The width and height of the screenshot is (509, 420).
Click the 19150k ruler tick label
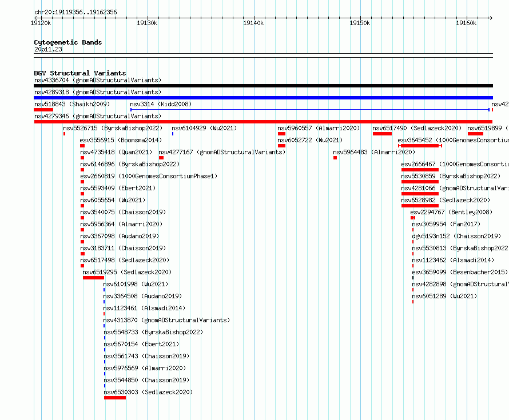pyautogui.click(x=360, y=23)
